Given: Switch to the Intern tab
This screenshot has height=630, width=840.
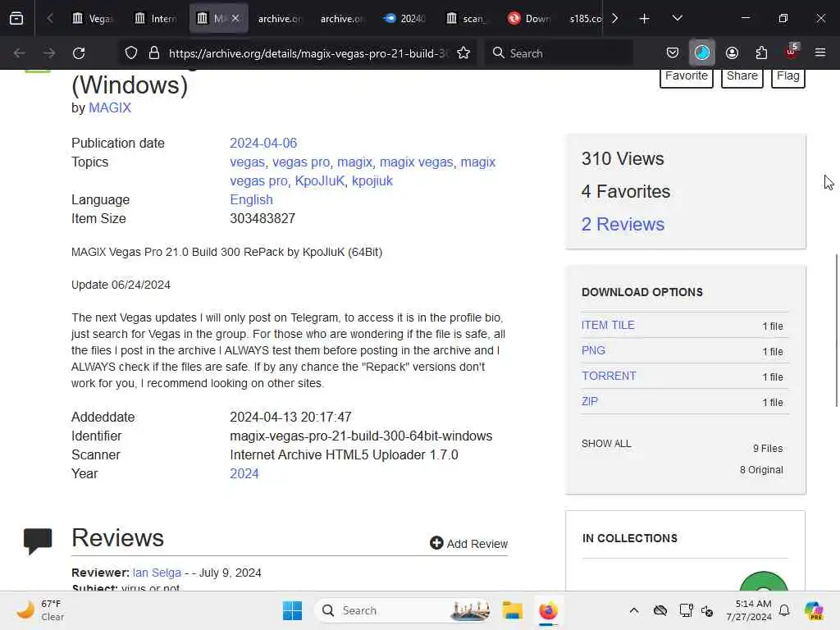Looking at the screenshot, I should pos(156,18).
